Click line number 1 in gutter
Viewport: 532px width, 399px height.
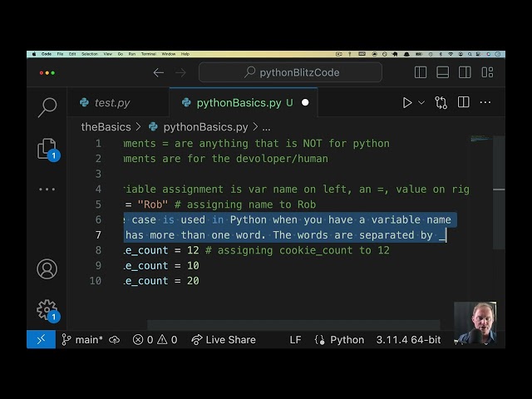pos(98,144)
